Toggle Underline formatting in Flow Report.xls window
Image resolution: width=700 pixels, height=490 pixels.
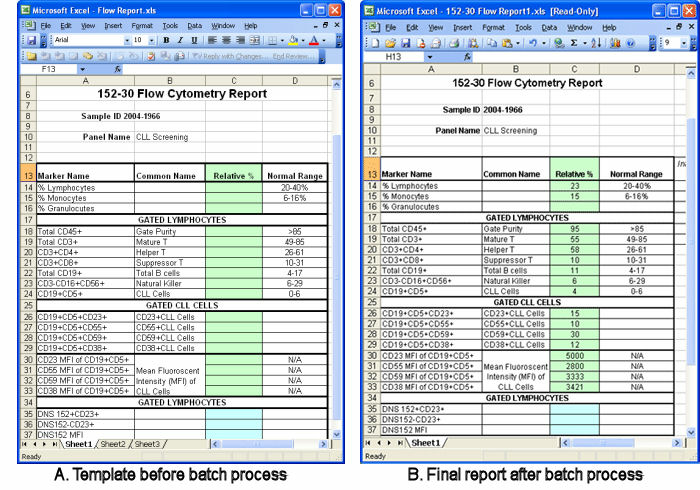point(194,40)
